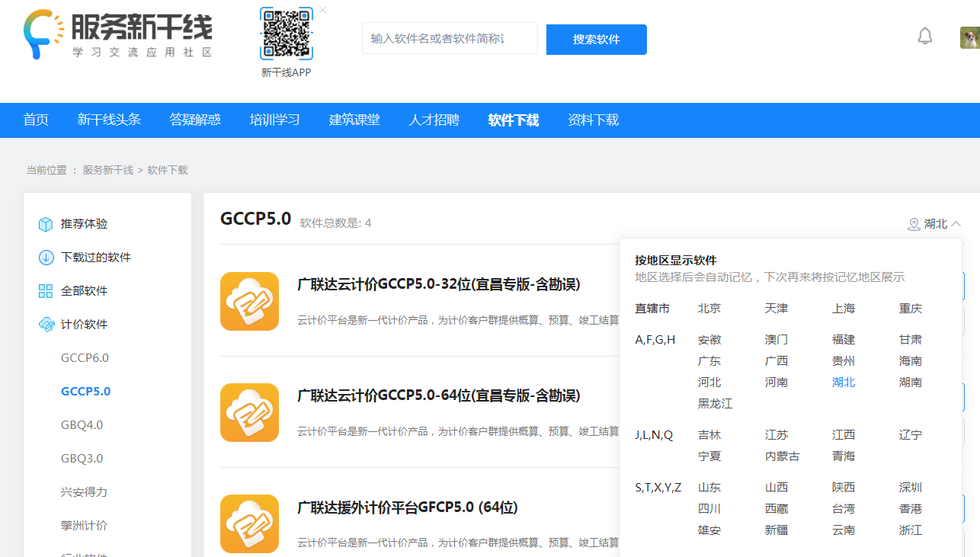Choose 甘肃 in the region list

point(911,340)
